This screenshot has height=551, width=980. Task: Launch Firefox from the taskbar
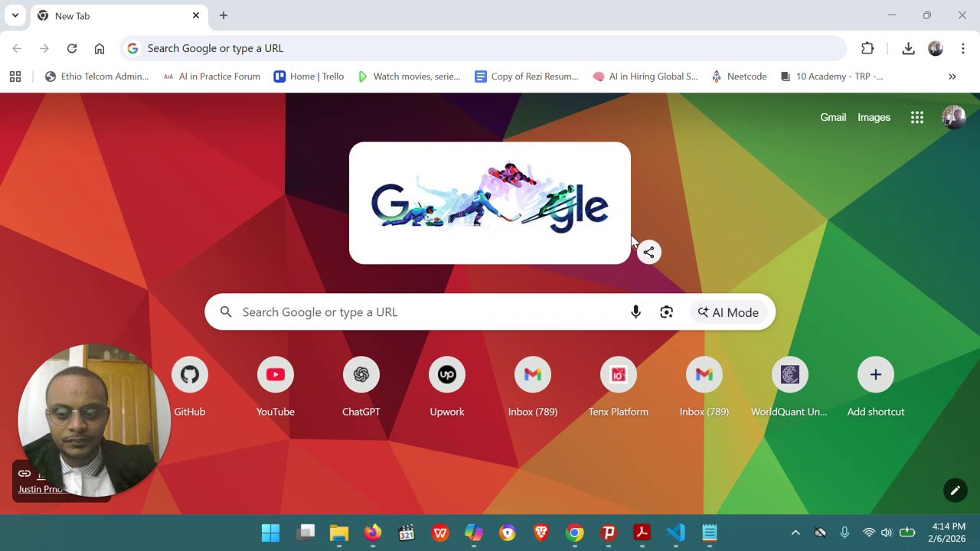[x=373, y=533]
